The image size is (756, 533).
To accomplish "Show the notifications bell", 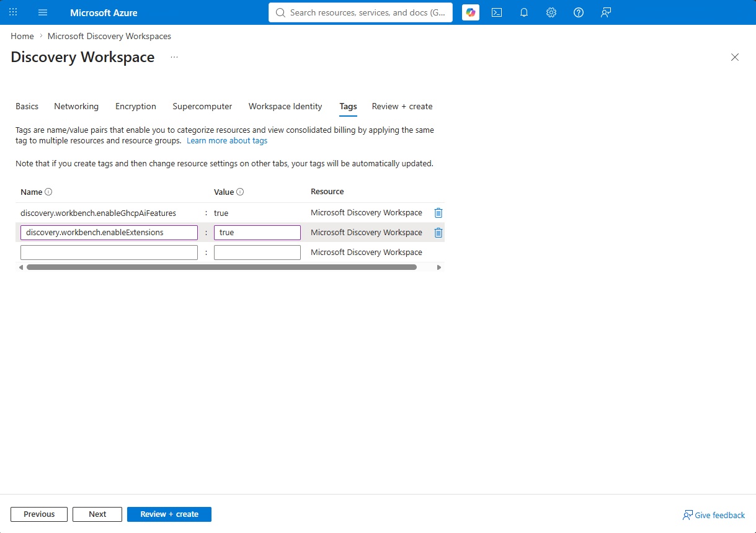I will tap(524, 12).
